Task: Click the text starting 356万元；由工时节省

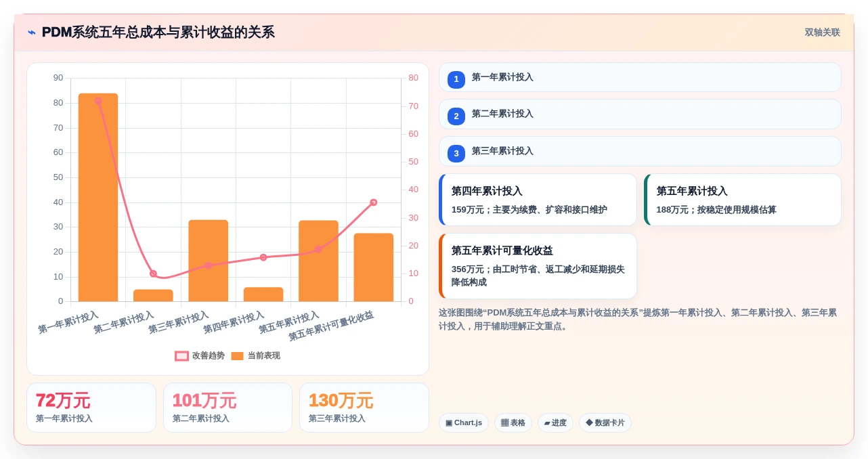Action: coord(538,276)
